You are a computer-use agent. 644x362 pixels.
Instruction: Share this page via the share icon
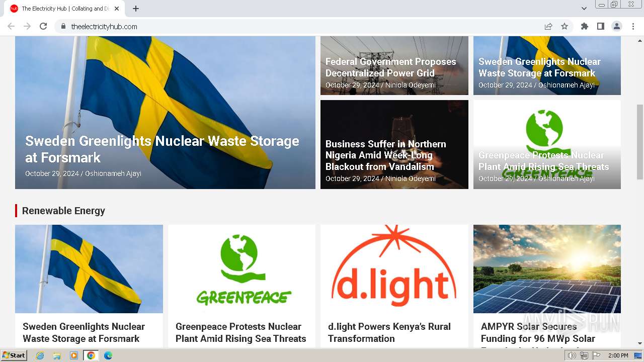[x=548, y=26]
